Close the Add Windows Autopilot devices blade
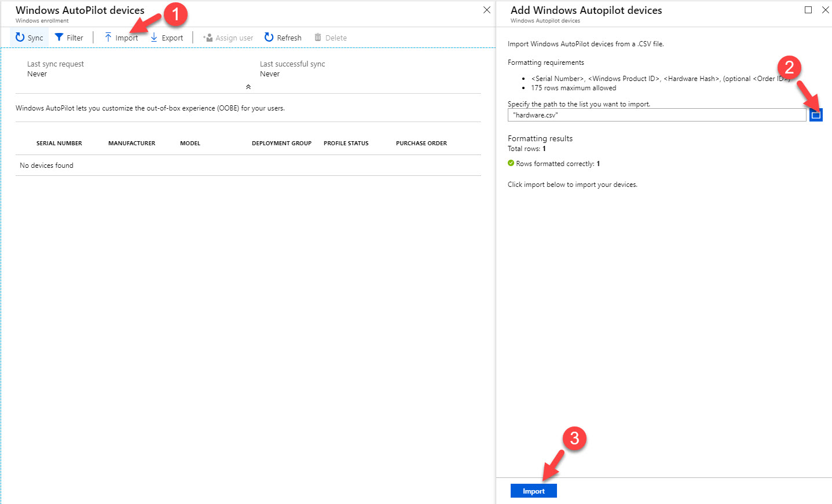This screenshot has width=832, height=504. [826, 10]
